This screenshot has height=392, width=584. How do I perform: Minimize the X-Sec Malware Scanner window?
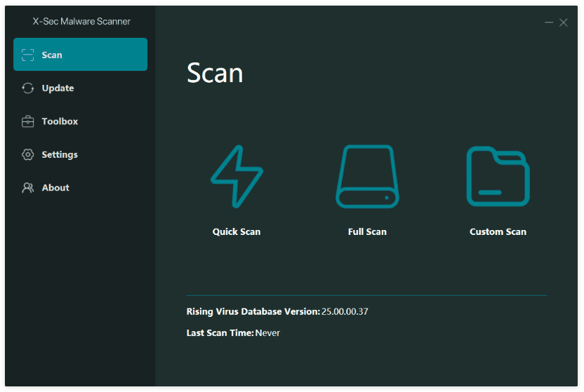click(x=549, y=22)
